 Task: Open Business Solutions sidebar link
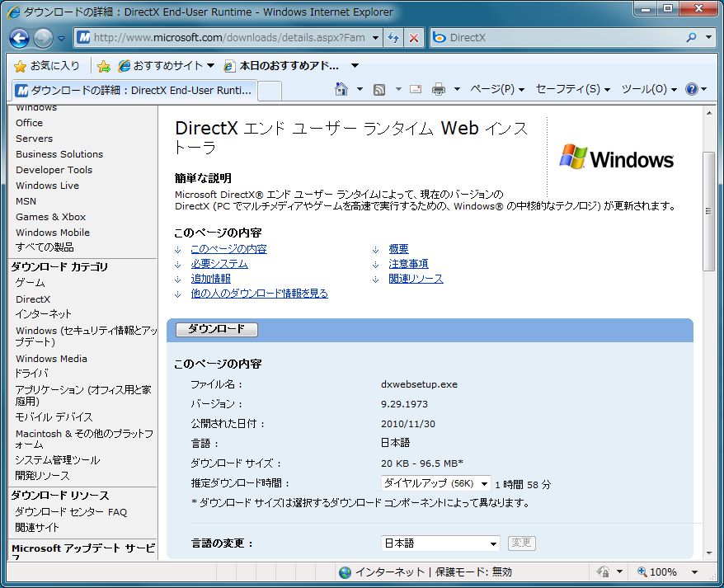click(59, 154)
